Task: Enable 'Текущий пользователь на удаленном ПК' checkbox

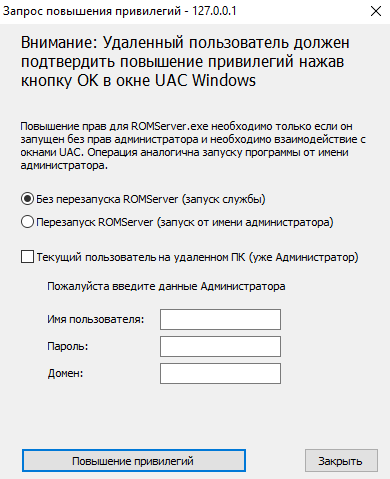Action: [27, 257]
